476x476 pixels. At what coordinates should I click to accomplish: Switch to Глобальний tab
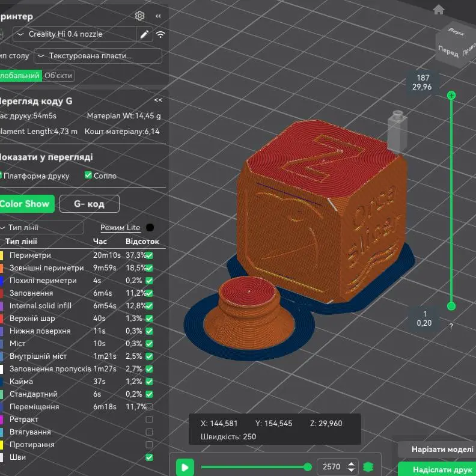tap(20, 75)
